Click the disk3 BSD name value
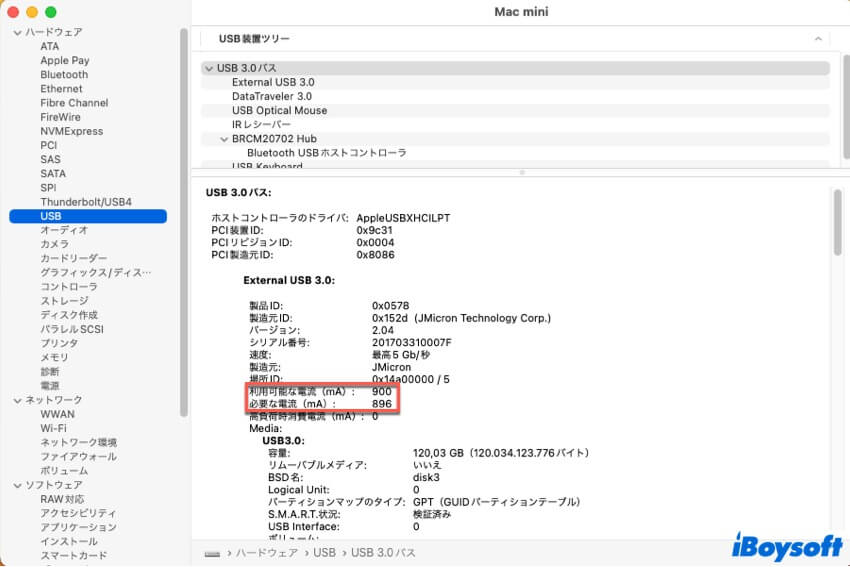The width and height of the screenshot is (850, 567). tap(426, 478)
